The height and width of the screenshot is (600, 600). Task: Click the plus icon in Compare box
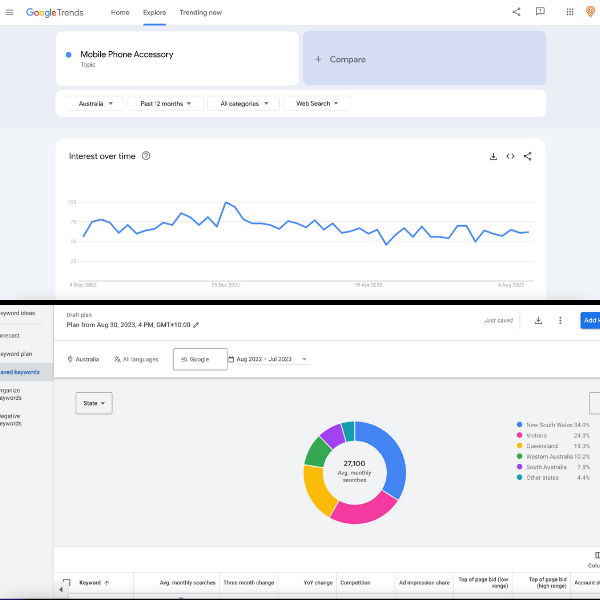point(318,59)
